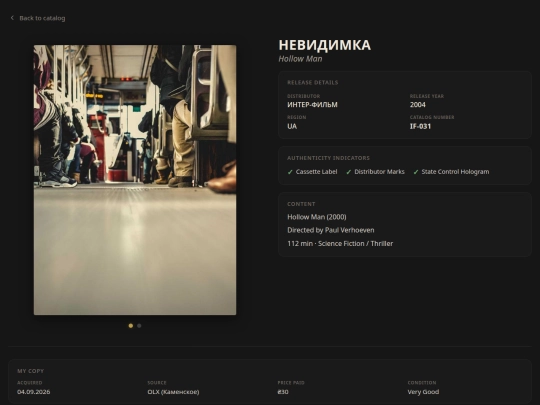Click region value 'UA'
This screenshot has height=405, width=540.
click(292, 126)
